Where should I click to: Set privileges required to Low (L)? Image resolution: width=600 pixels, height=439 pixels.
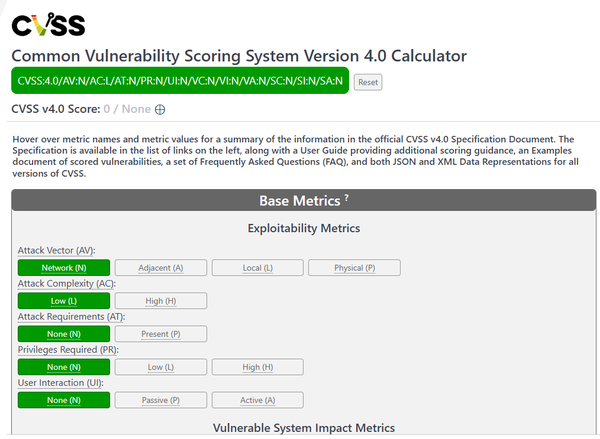[x=160, y=367]
